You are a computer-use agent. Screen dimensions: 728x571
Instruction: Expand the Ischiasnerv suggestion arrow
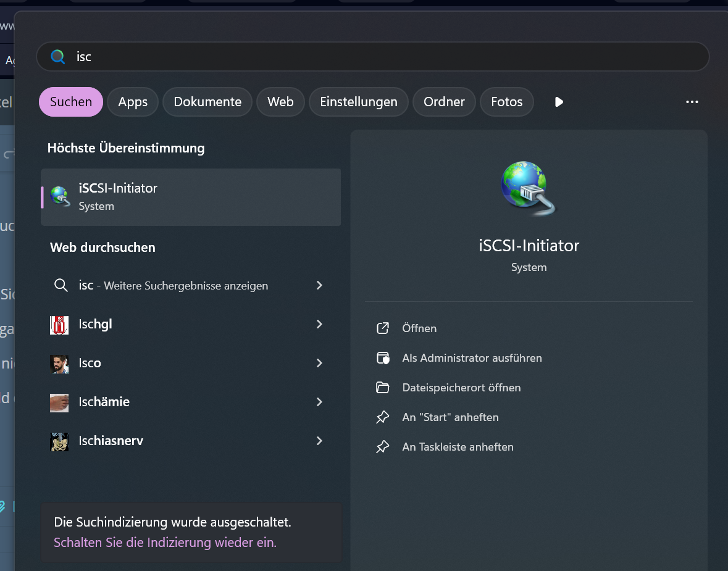(x=319, y=441)
